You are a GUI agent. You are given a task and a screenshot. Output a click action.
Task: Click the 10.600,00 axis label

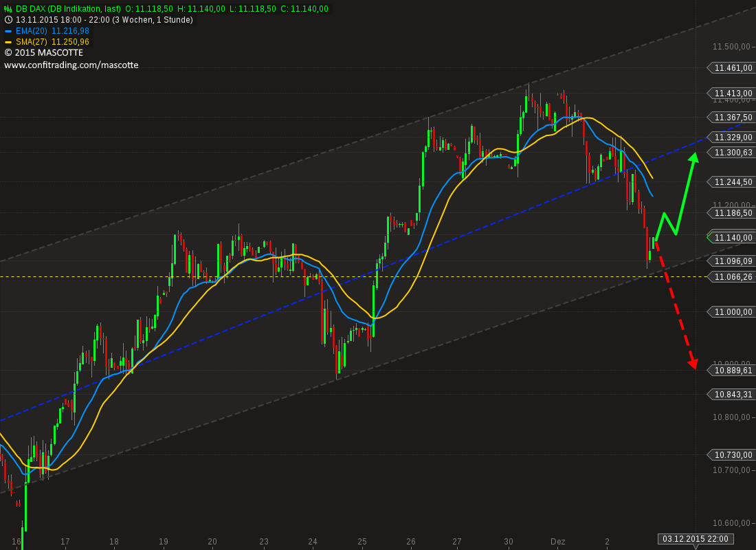point(731,523)
